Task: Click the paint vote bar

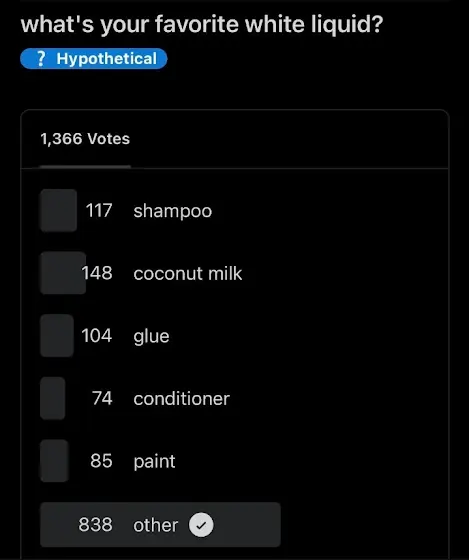Action: (x=54, y=461)
